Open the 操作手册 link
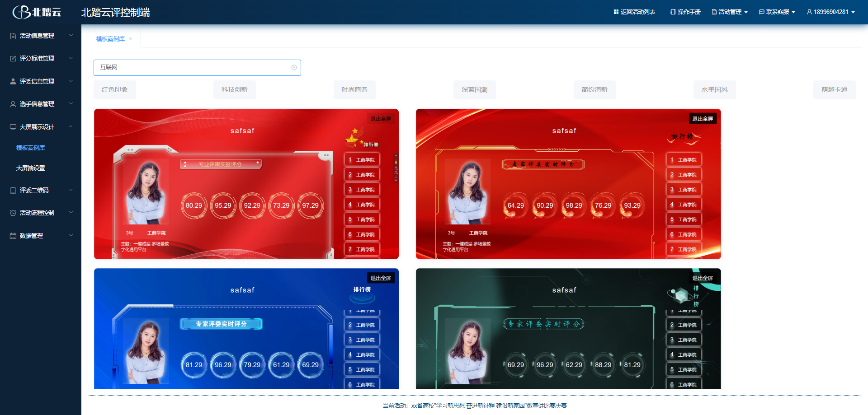 tap(685, 12)
